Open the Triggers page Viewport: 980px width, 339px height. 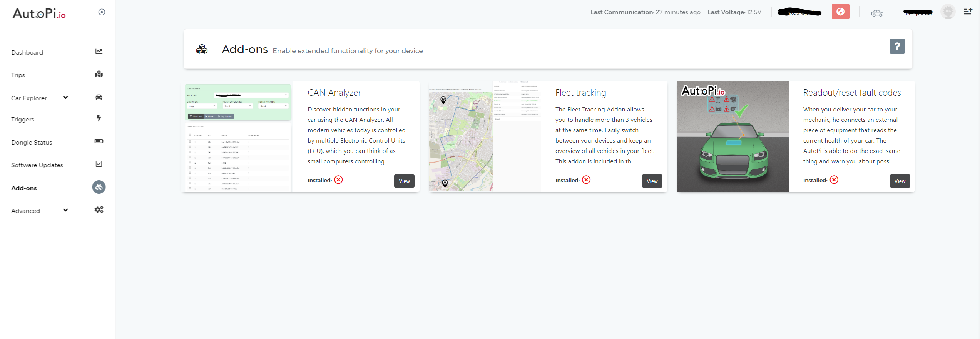[23, 119]
